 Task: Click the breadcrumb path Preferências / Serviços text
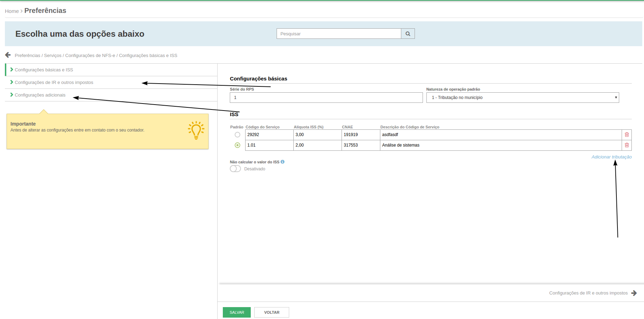tap(38, 56)
